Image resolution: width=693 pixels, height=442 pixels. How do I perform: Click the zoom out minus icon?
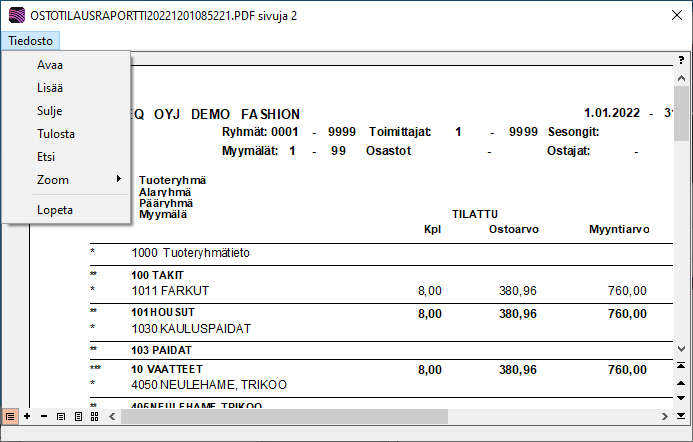pos(43,415)
